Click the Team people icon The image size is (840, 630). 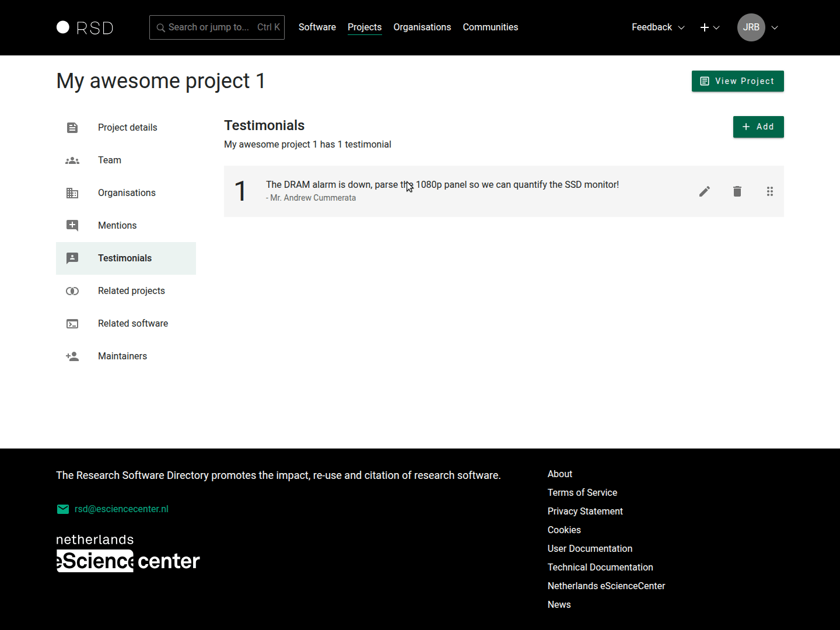tap(72, 160)
